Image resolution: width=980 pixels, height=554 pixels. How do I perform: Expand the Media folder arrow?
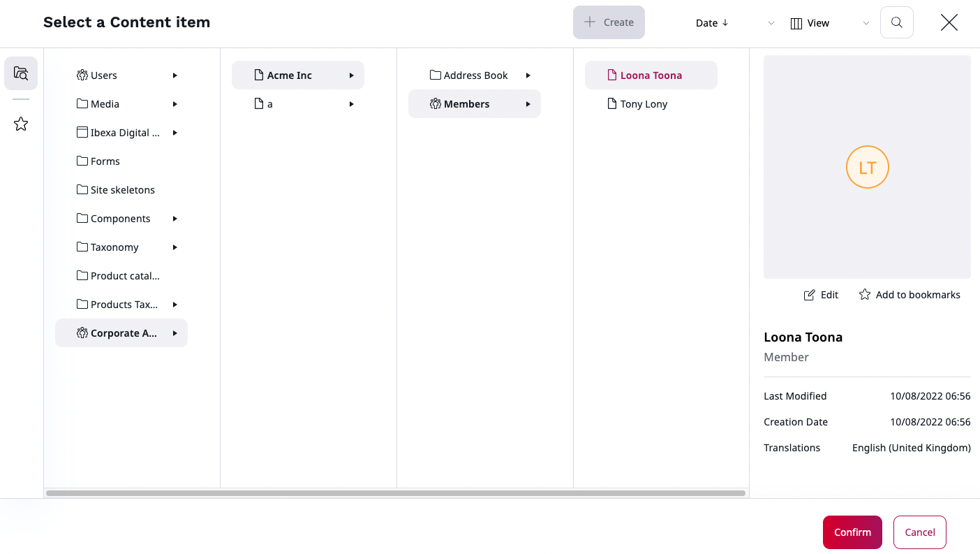(x=175, y=104)
